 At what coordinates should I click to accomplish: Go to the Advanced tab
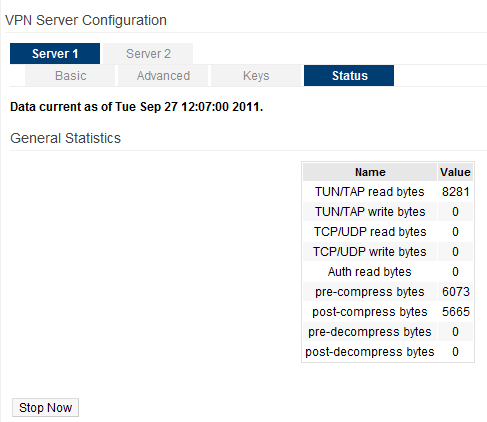[x=163, y=76]
